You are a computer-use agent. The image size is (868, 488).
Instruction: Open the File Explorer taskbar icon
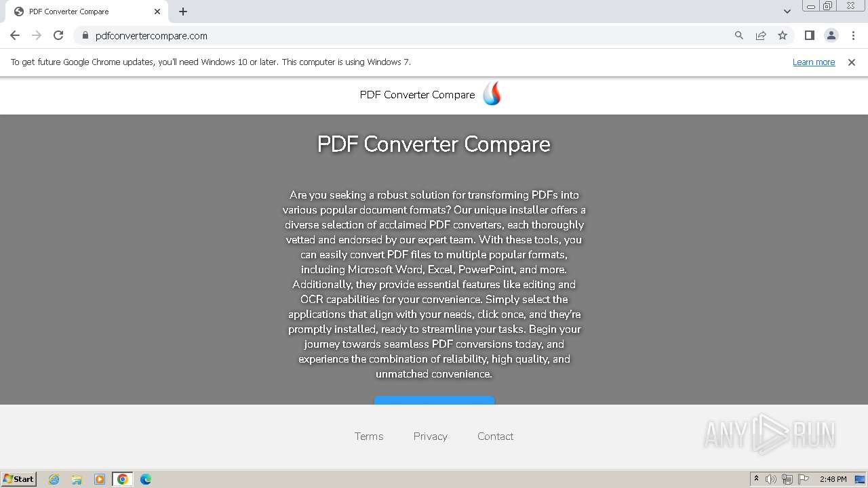[77, 479]
